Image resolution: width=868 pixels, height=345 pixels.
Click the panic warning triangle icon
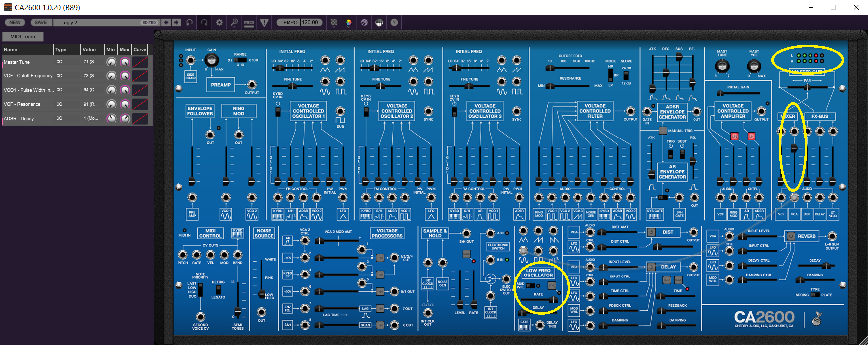click(264, 22)
